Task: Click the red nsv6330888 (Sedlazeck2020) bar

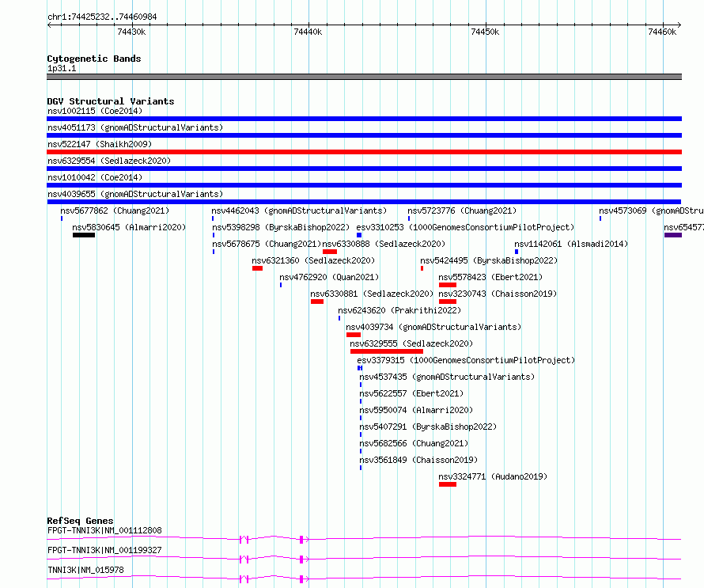Action: 330,252
